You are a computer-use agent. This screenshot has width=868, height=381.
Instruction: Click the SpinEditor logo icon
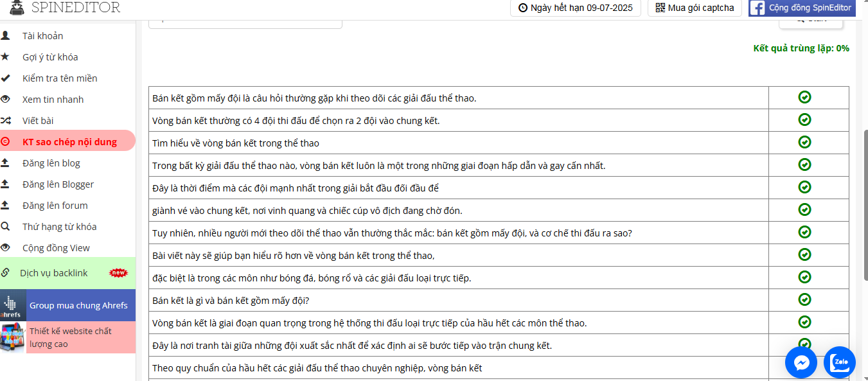coord(17,7)
